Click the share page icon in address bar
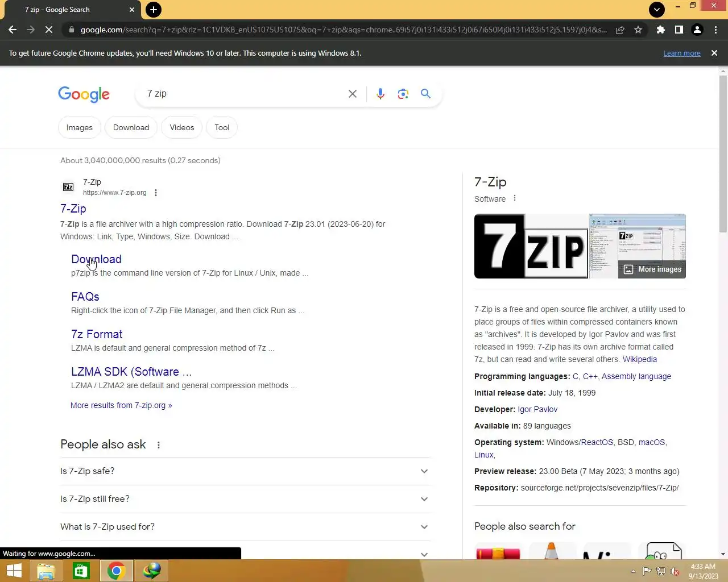 [620, 30]
